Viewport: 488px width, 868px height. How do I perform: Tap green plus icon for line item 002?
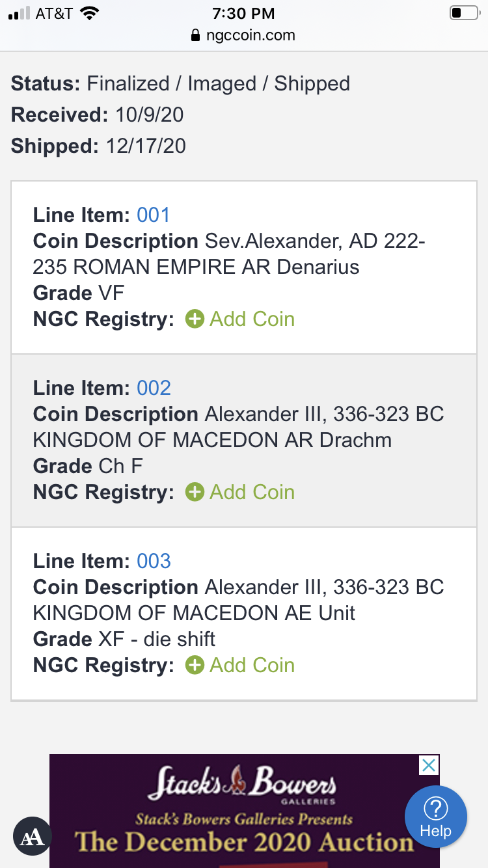pyautogui.click(x=195, y=492)
